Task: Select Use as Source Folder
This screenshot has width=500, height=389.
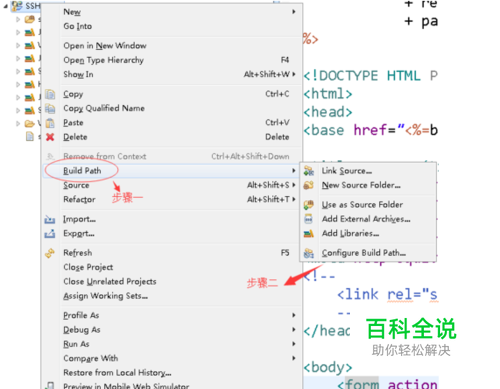Action: click(x=362, y=205)
